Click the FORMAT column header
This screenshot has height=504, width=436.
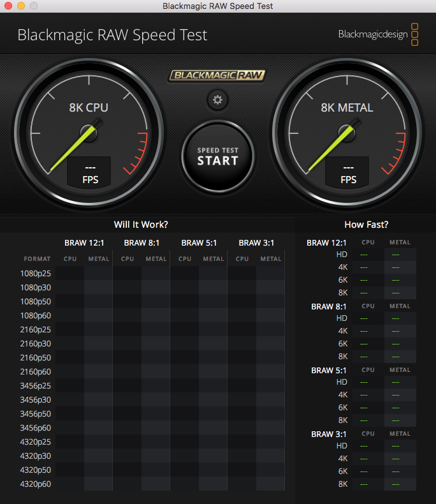(x=37, y=259)
